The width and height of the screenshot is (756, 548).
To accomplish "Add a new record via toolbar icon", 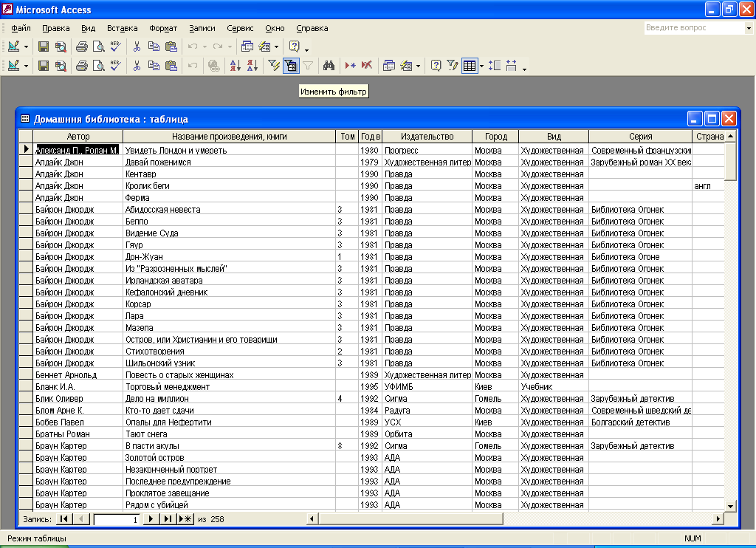I will click(x=351, y=66).
